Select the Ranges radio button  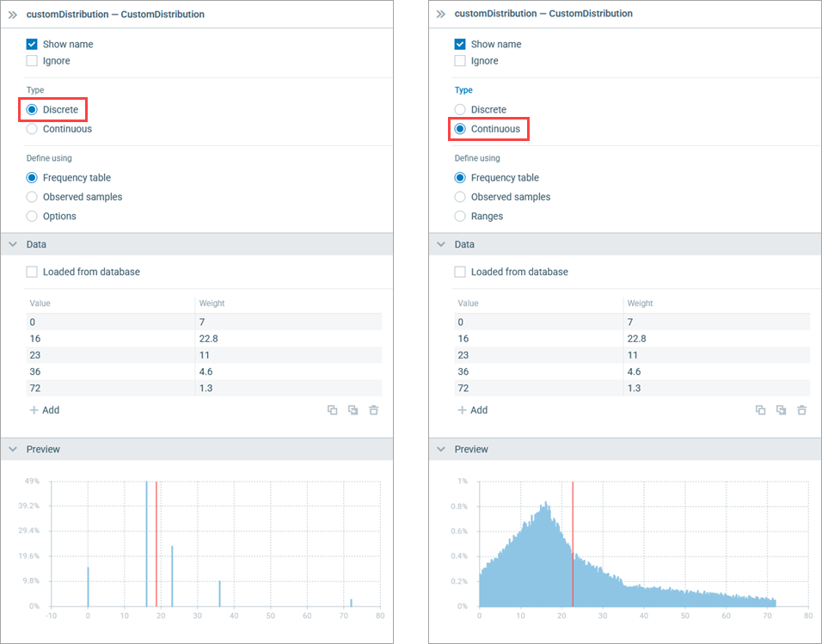point(460,217)
